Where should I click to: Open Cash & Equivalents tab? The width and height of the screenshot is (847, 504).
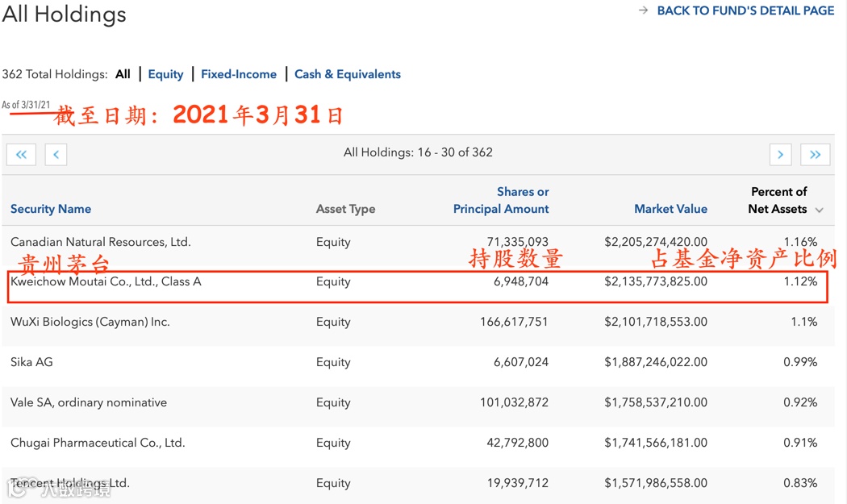tap(347, 74)
